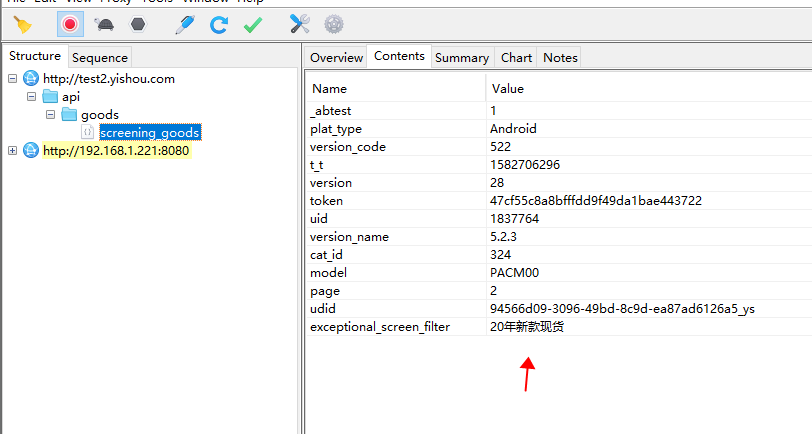812x434 pixels.
Task: Click the goods folder icon
Action: click(69, 114)
